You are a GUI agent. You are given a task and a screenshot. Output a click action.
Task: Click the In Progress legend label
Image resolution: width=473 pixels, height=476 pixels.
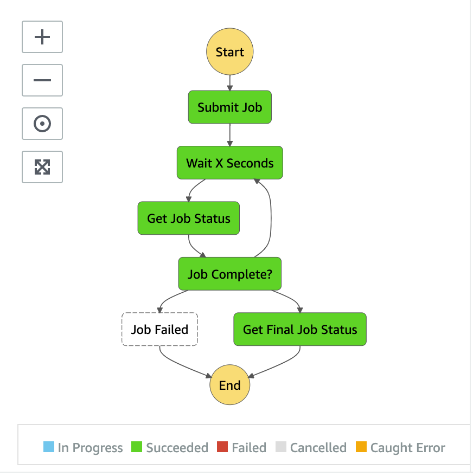(90, 448)
